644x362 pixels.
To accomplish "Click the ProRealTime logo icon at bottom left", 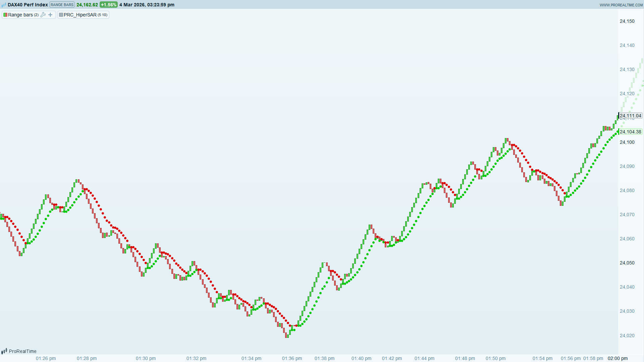I will [x=4, y=351].
